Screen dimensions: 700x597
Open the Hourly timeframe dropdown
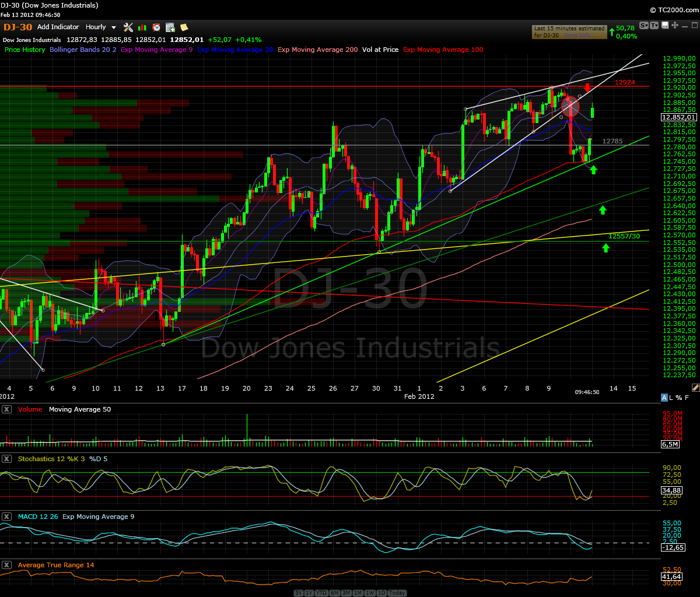[x=101, y=27]
